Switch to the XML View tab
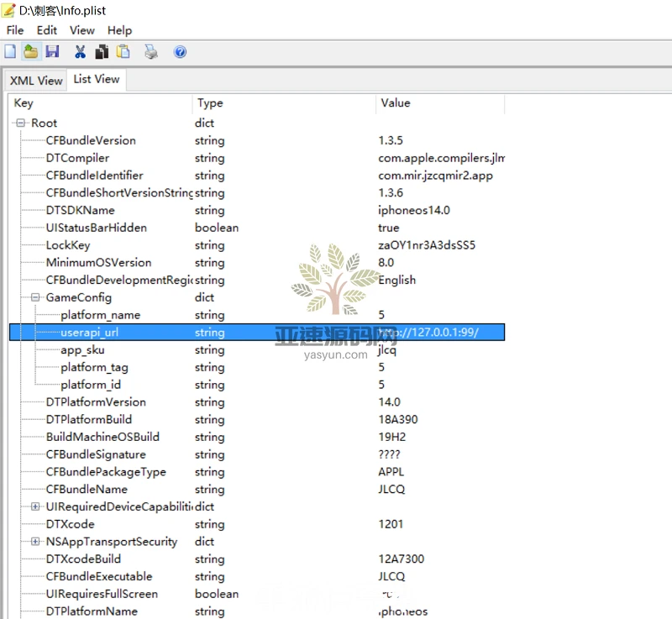Screen dimensions: 672x619 click(35, 79)
